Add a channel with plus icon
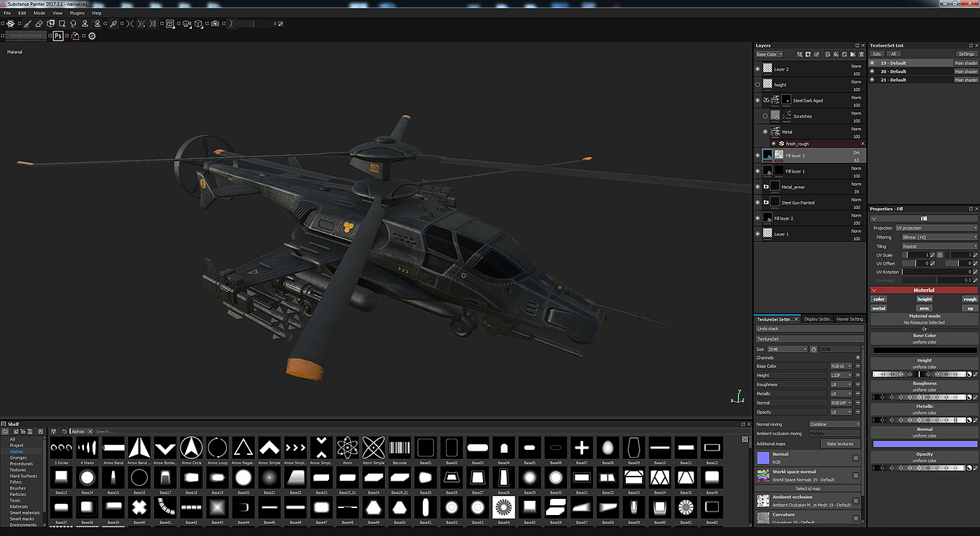 [x=857, y=358]
